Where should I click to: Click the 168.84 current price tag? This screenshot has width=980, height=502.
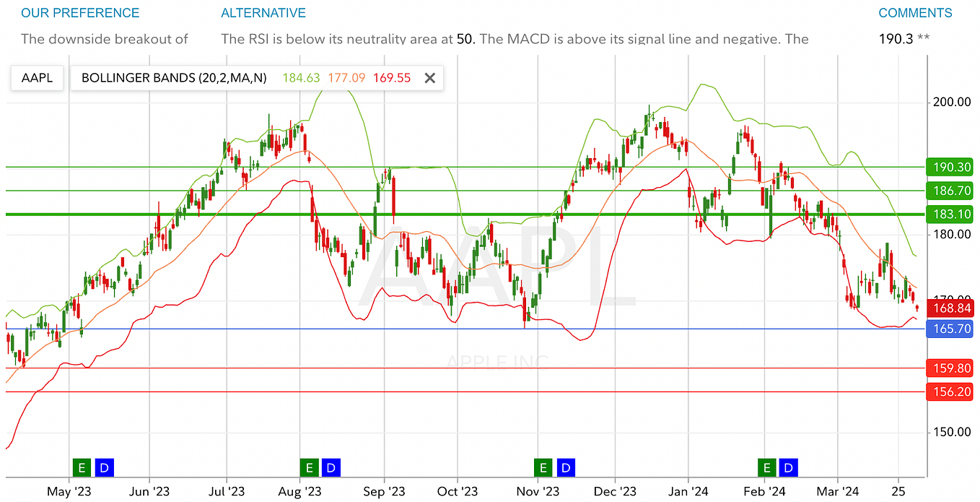click(949, 308)
